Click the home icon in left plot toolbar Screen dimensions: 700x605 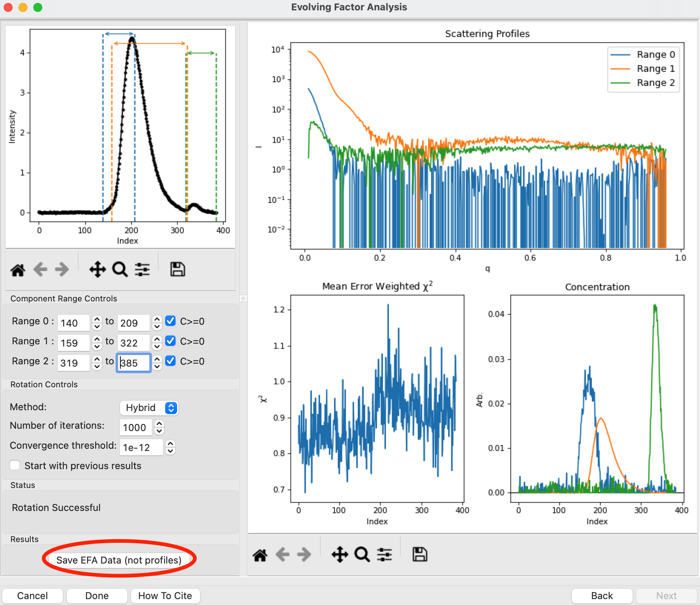[x=18, y=270]
